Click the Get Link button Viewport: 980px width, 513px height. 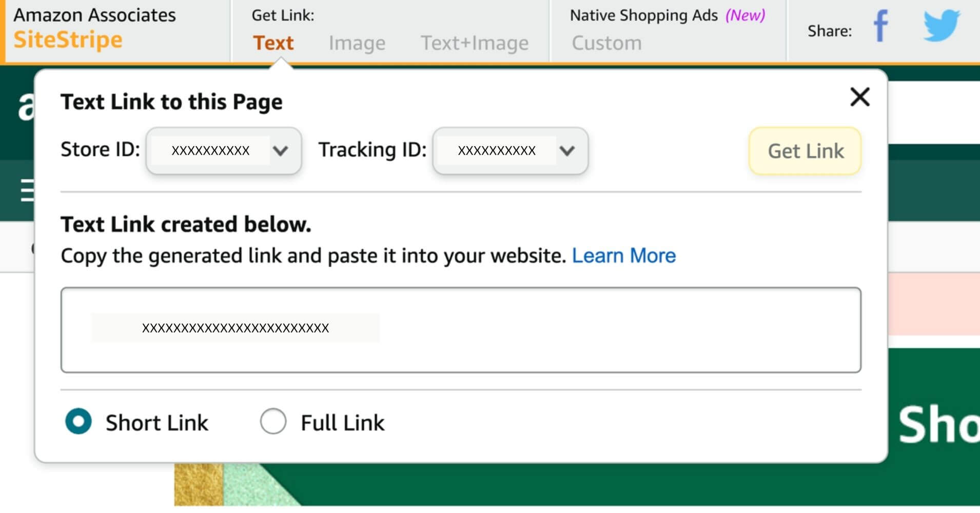(x=805, y=151)
